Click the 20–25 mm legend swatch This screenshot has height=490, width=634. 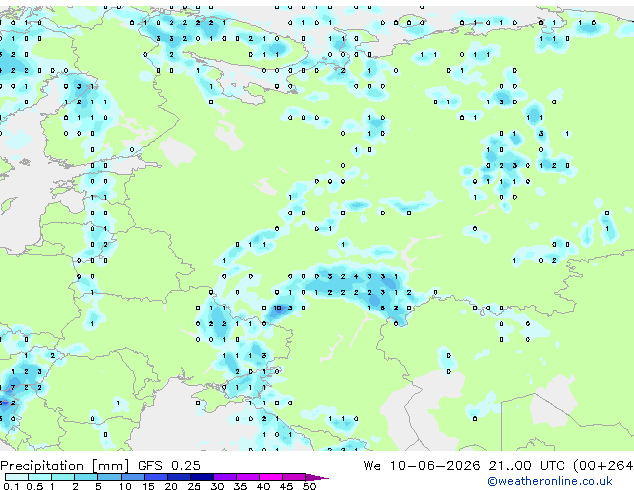178,477
